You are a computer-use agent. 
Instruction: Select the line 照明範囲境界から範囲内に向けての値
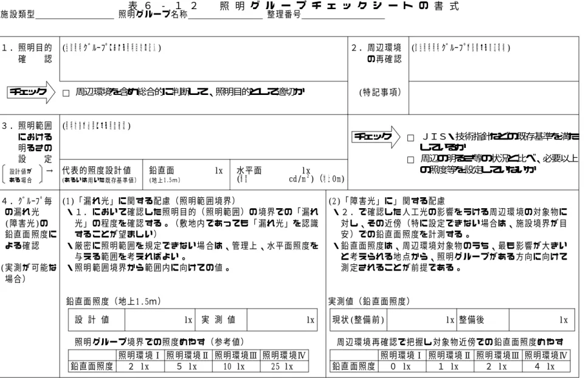(x=148, y=268)
